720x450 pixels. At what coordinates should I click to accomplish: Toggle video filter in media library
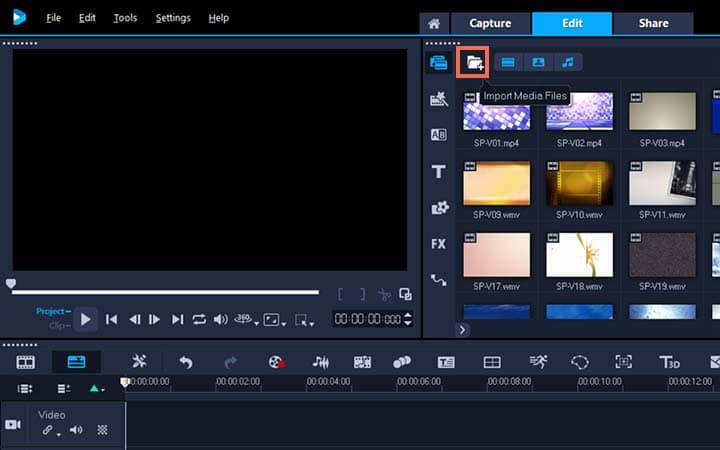pos(508,63)
